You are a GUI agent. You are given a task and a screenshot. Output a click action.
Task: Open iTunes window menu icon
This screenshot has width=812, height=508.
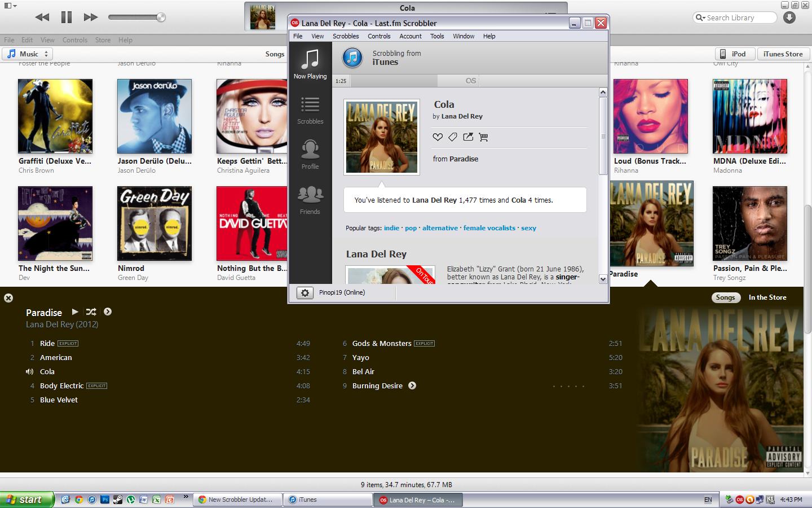[10, 6]
